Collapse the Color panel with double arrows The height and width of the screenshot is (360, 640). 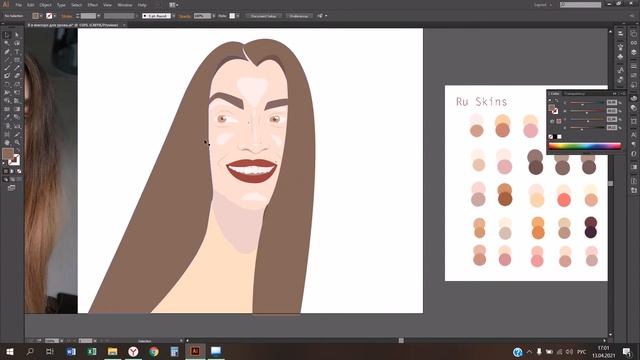coord(614,93)
